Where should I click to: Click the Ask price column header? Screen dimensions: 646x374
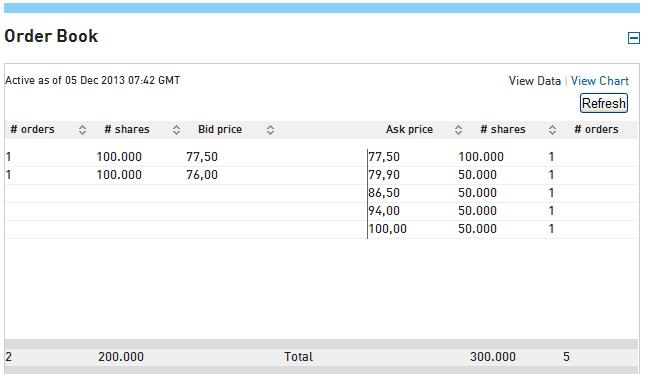coord(409,129)
